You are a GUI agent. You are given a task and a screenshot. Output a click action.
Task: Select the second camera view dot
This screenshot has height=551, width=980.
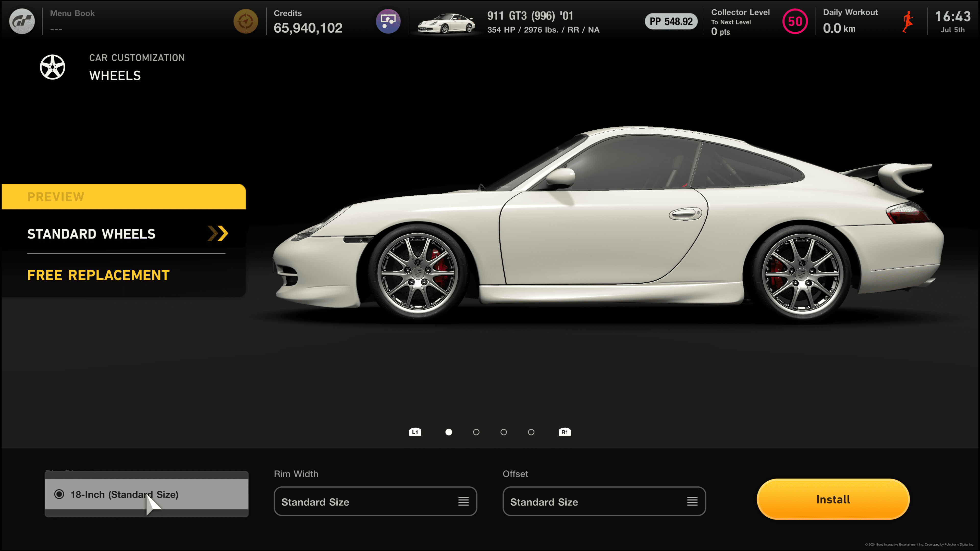point(476,432)
